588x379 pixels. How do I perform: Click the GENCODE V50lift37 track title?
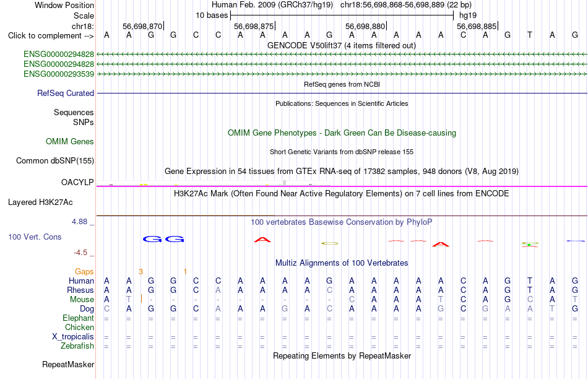[341, 45]
